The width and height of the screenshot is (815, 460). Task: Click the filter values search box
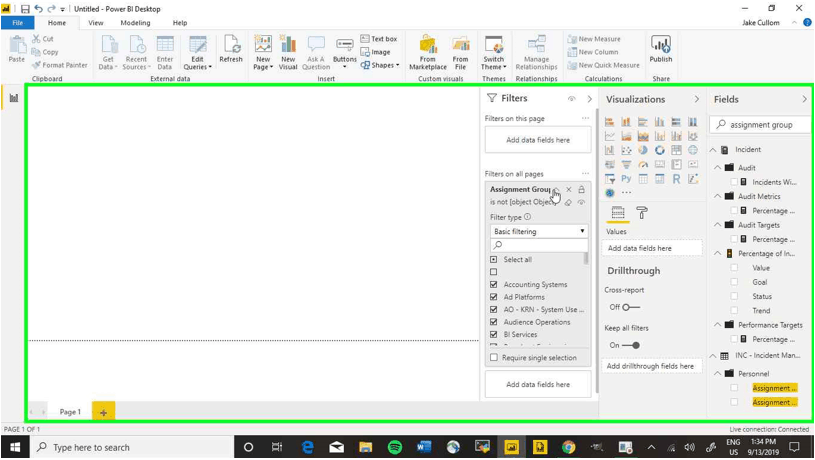(539, 245)
